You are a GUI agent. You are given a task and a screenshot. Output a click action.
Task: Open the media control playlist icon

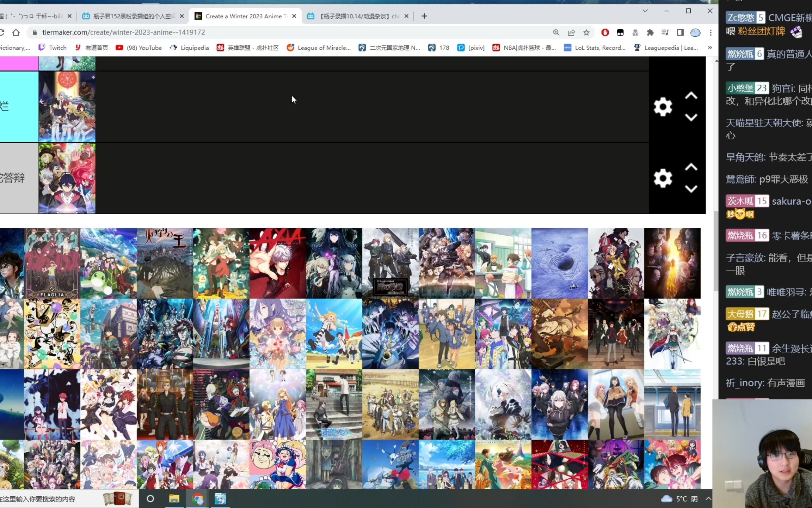click(x=665, y=32)
